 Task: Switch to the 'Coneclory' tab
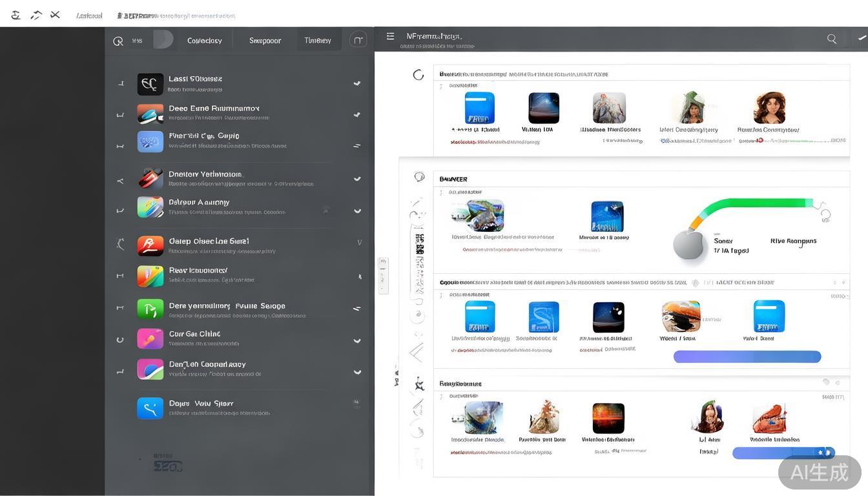(x=204, y=41)
